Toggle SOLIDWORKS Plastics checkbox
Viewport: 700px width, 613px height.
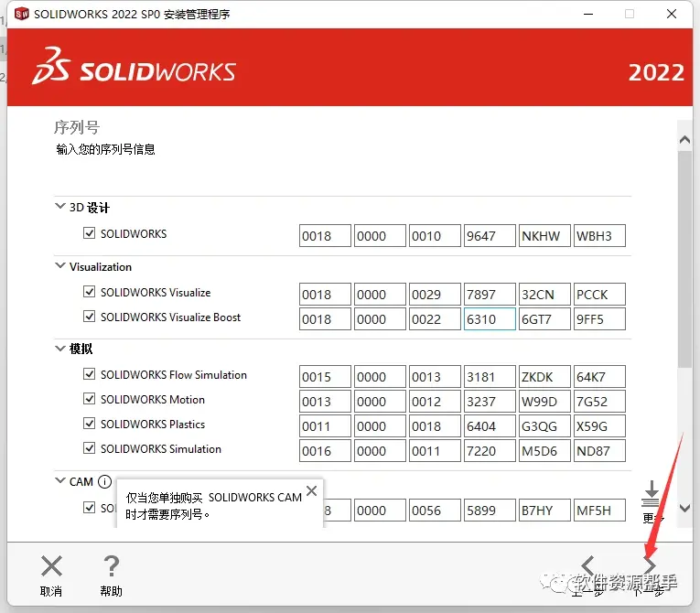click(90, 424)
